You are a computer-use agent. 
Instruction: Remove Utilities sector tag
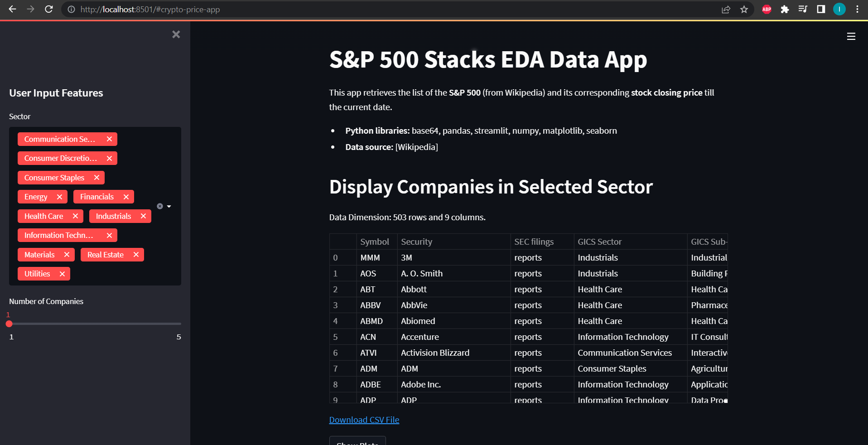coord(62,274)
